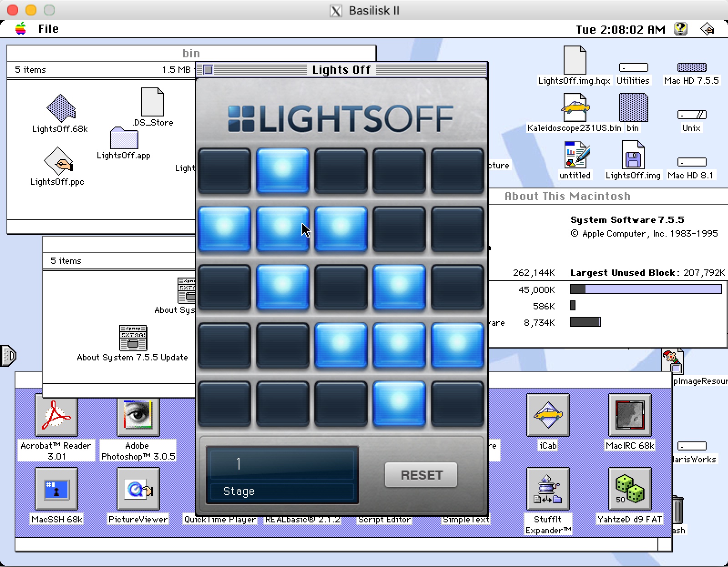The height and width of the screenshot is (567, 728).
Task: Launch the MacSSH 68k button
Action: [56, 489]
